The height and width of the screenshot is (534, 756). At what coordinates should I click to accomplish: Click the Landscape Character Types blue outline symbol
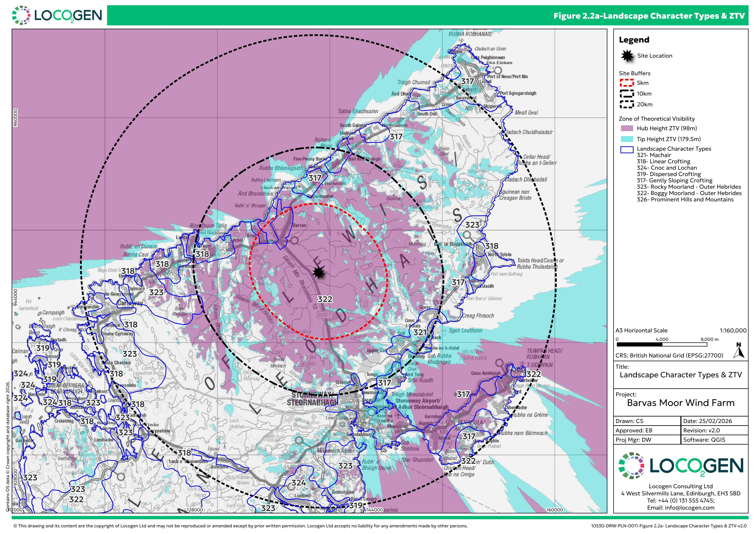627,149
